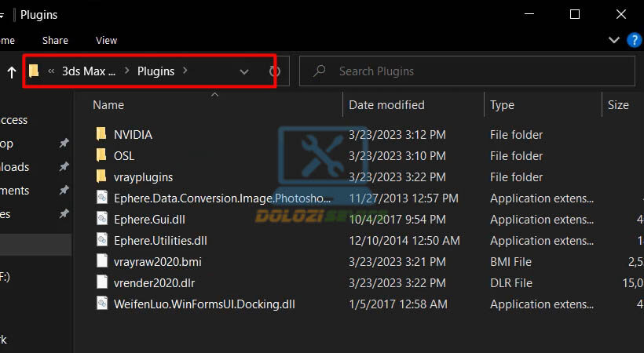Image resolution: width=644 pixels, height=353 pixels.
Task: Click the WeifenLuo.WinFormsUI.Docking.dll file icon
Action: tap(101, 304)
